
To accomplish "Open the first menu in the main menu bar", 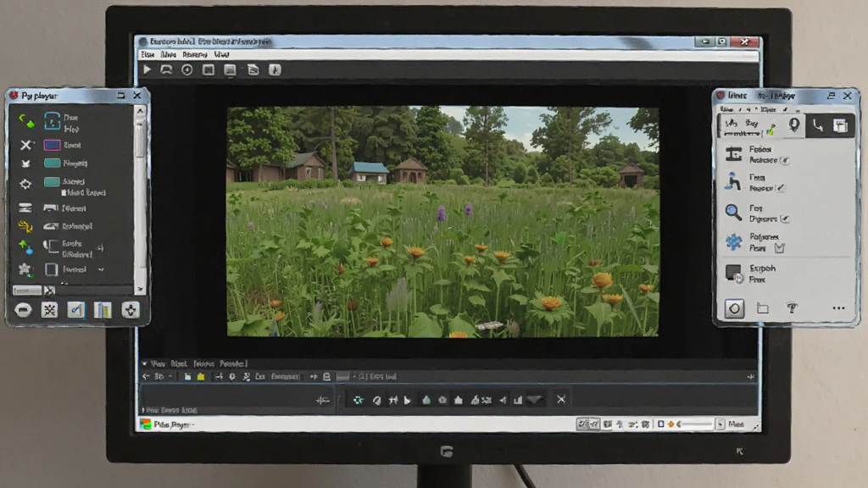I will coord(147,55).
